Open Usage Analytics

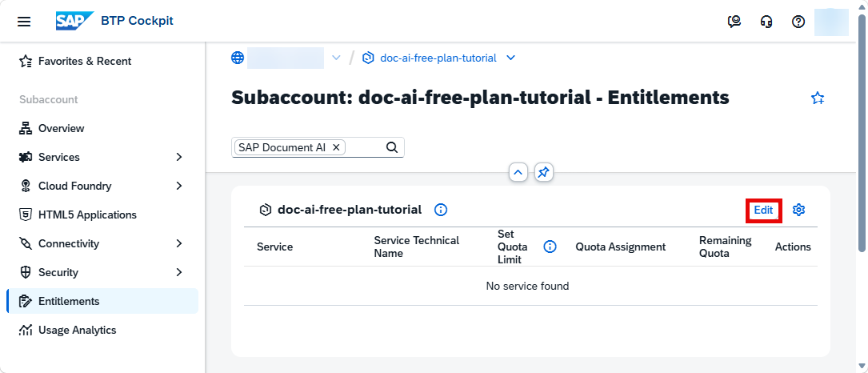[102, 330]
